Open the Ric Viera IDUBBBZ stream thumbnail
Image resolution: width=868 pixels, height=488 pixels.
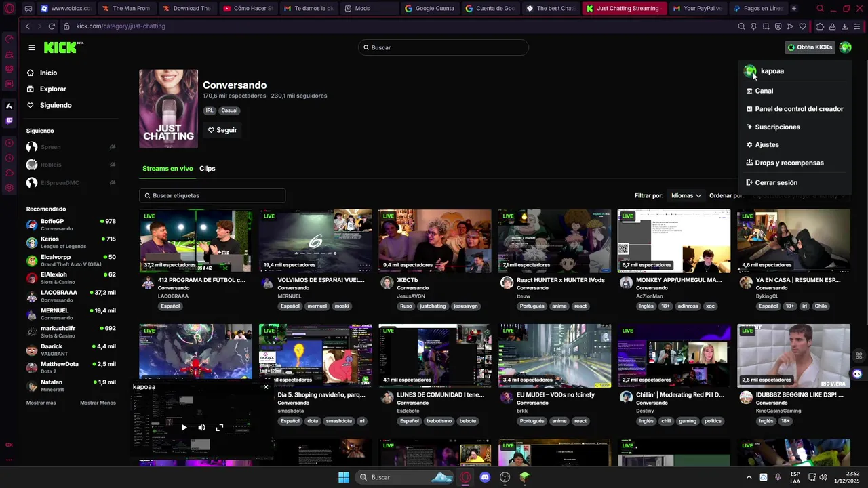click(x=793, y=355)
